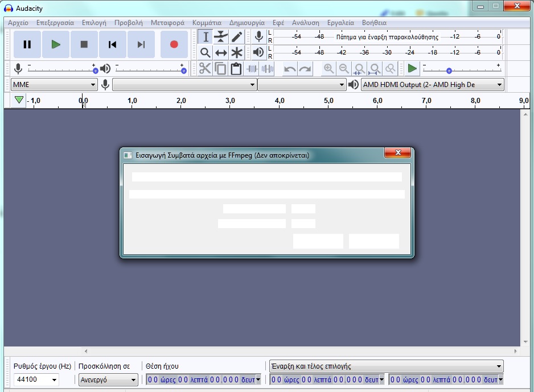Screen dimensions: 534x392
Task: Open the Μεταφορά menu
Action: (x=167, y=23)
